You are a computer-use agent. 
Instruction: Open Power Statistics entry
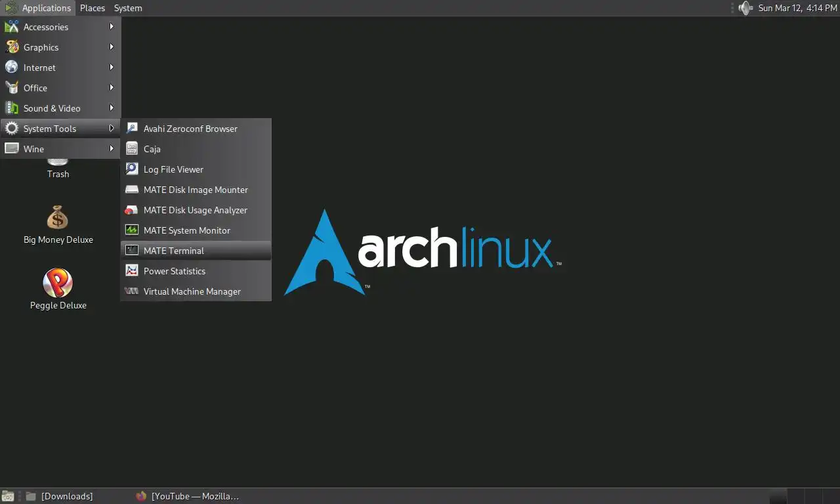196,271
